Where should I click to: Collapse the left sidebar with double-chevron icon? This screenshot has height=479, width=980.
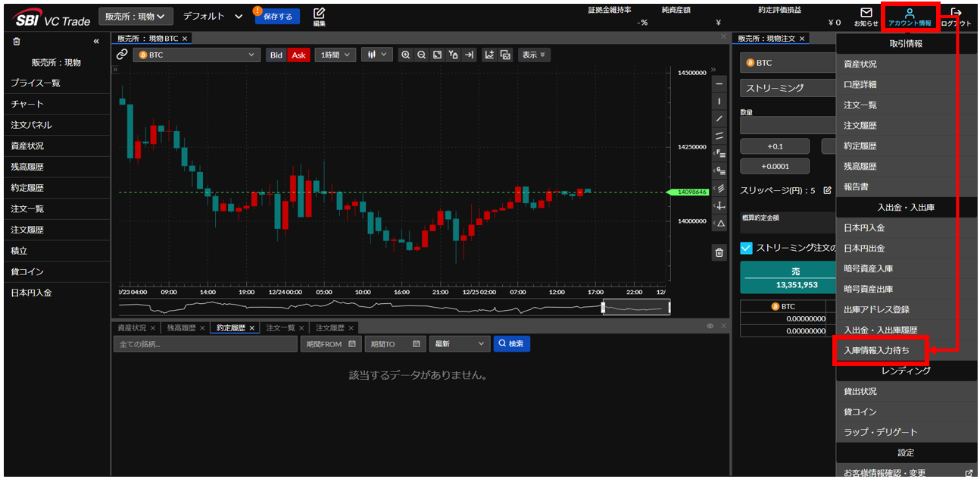click(x=96, y=42)
